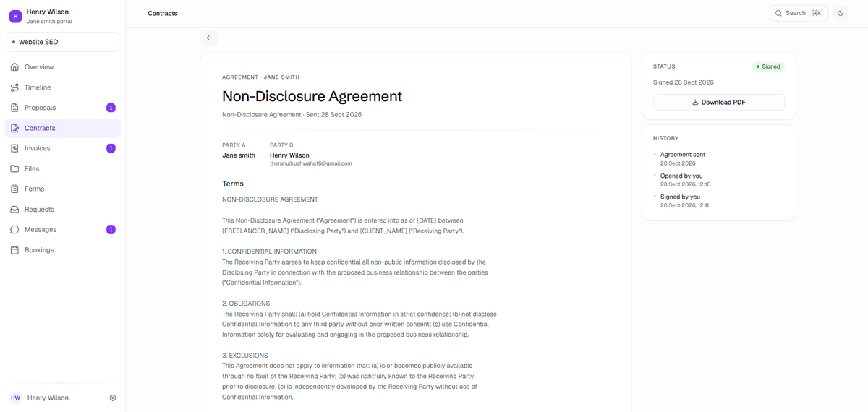Image resolution: width=868 pixels, height=412 pixels.
Task: Click the 'Jane smith portal' subtitle
Action: coord(49,21)
